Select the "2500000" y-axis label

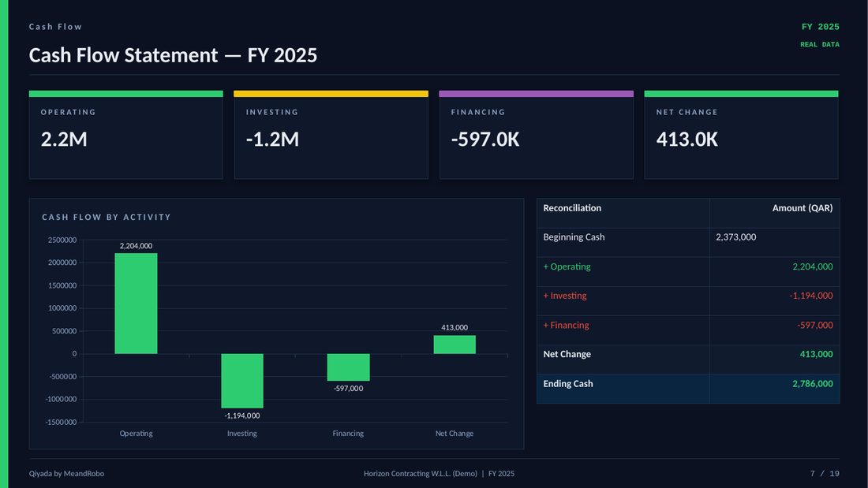[x=62, y=240]
